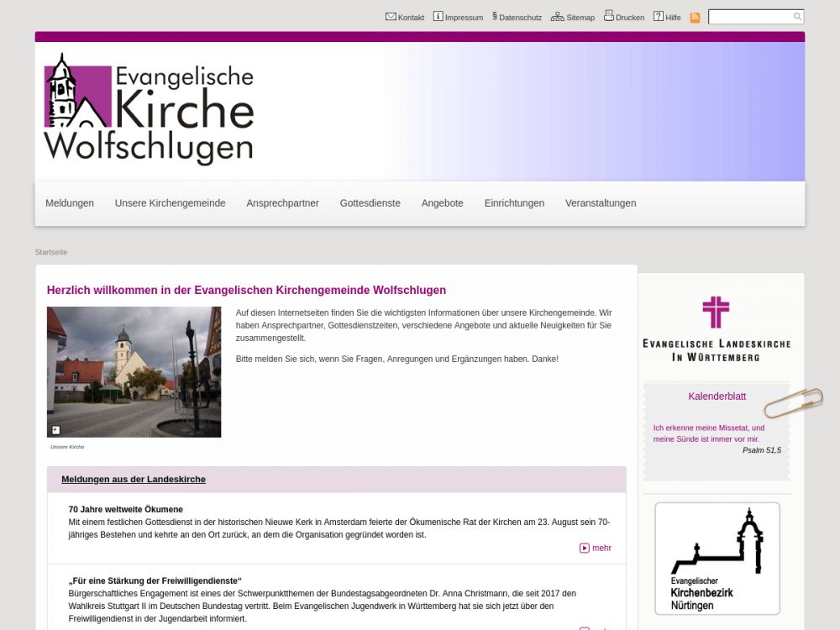Enlarge church photo via plus icon
This screenshot has width=840, height=630.
click(56, 430)
